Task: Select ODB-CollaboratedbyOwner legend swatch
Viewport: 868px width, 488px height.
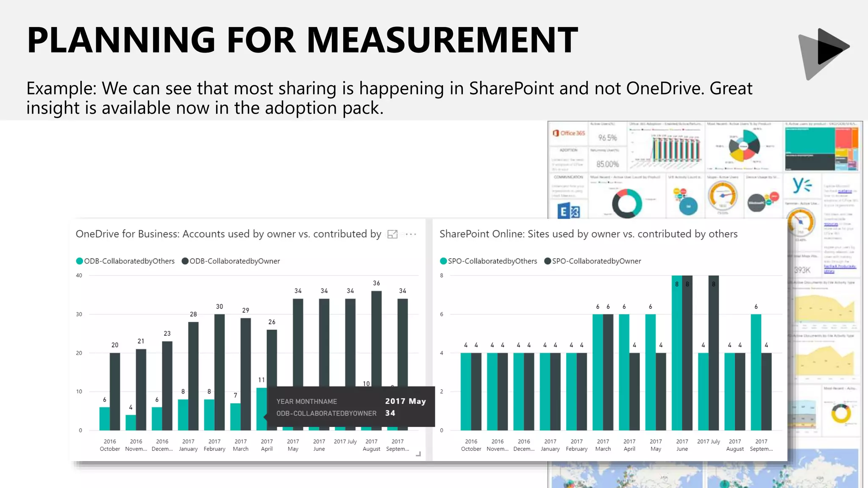Action: point(185,261)
